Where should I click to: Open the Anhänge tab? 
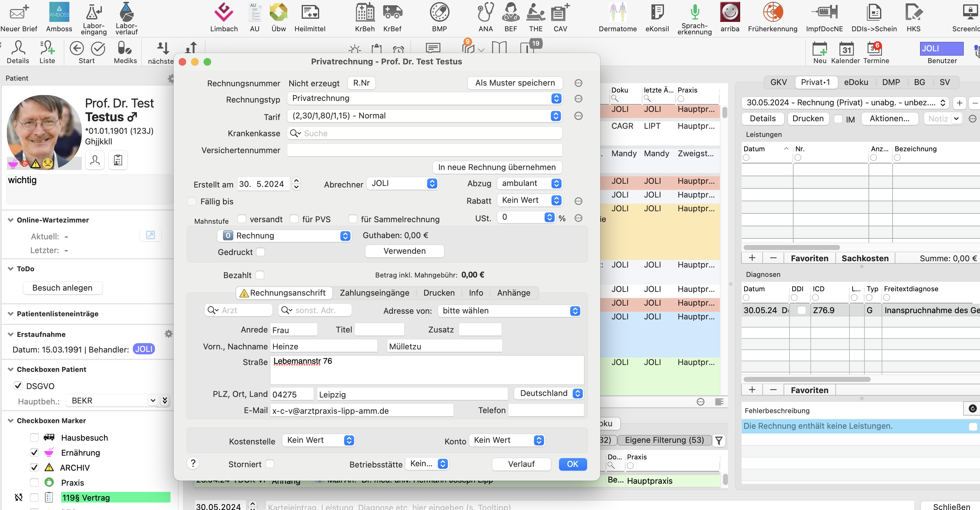(x=513, y=293)
